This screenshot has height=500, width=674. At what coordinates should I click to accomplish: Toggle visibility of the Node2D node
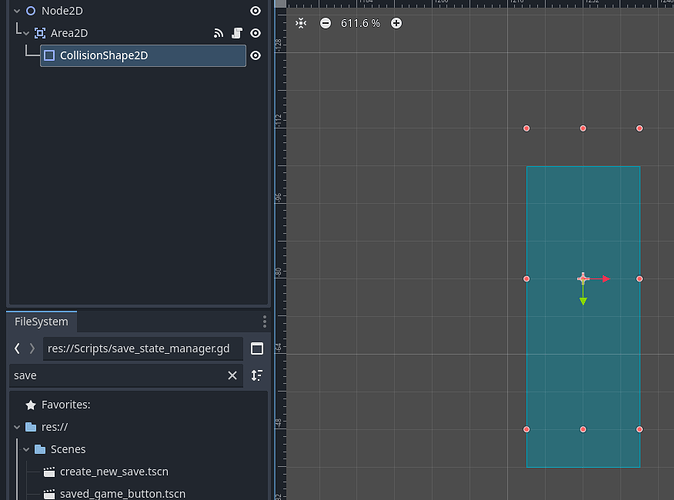[x=255, y=11]
